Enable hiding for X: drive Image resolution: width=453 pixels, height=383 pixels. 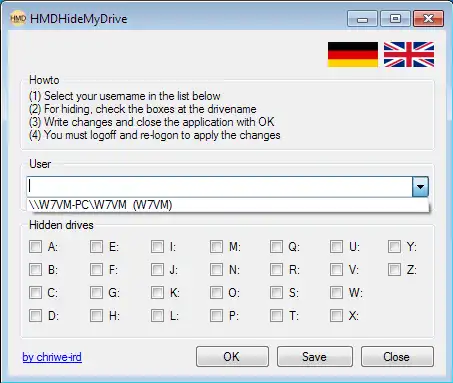click(x=336, y=315)
